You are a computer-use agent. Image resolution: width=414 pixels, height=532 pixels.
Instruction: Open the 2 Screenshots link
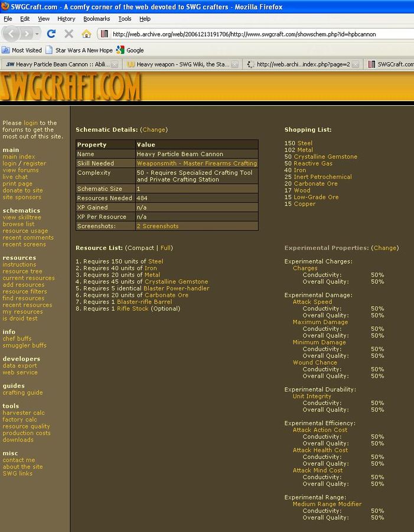click(x=157, y=226)
